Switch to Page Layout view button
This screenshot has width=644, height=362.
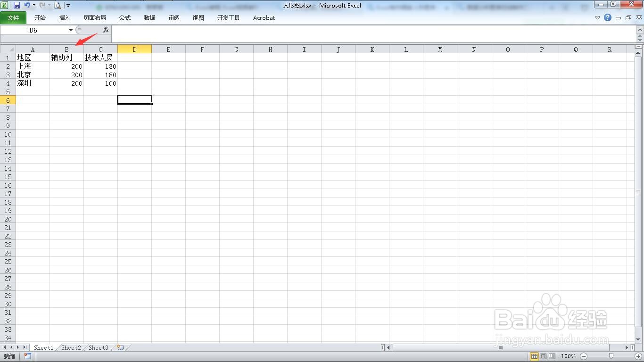click(543, 356)
